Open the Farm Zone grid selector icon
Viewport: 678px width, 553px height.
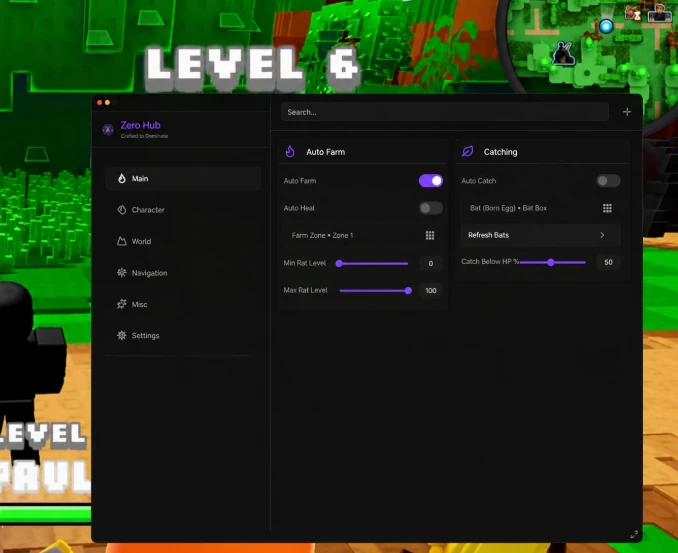(430, 235)
